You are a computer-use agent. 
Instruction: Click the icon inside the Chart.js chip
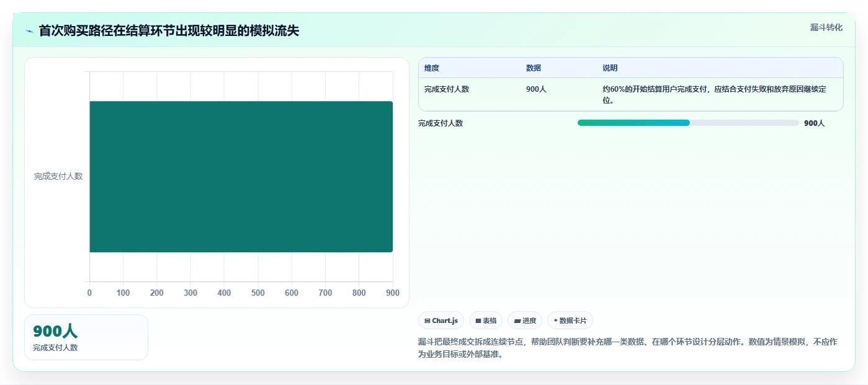coord(427,321)
